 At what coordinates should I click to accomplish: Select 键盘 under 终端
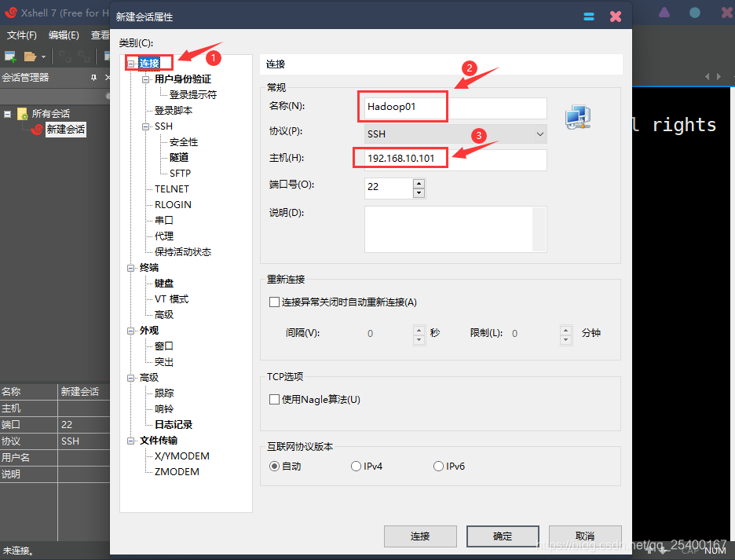pyautogui.click(x=164, y=284)
